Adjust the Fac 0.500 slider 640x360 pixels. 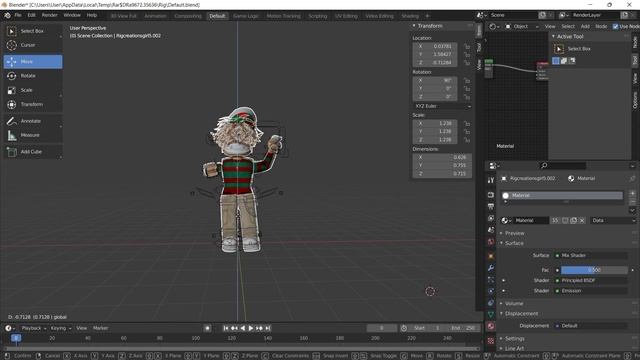[x=594, y=270]
